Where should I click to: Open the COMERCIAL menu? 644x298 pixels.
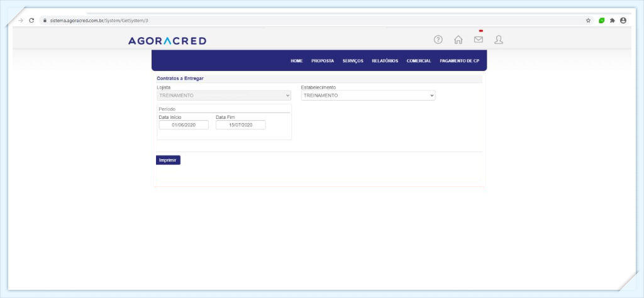(x=419, y=61)
